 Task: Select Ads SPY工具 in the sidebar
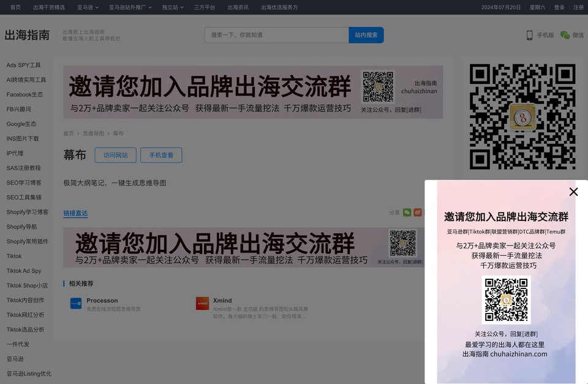tap(23, 66)
